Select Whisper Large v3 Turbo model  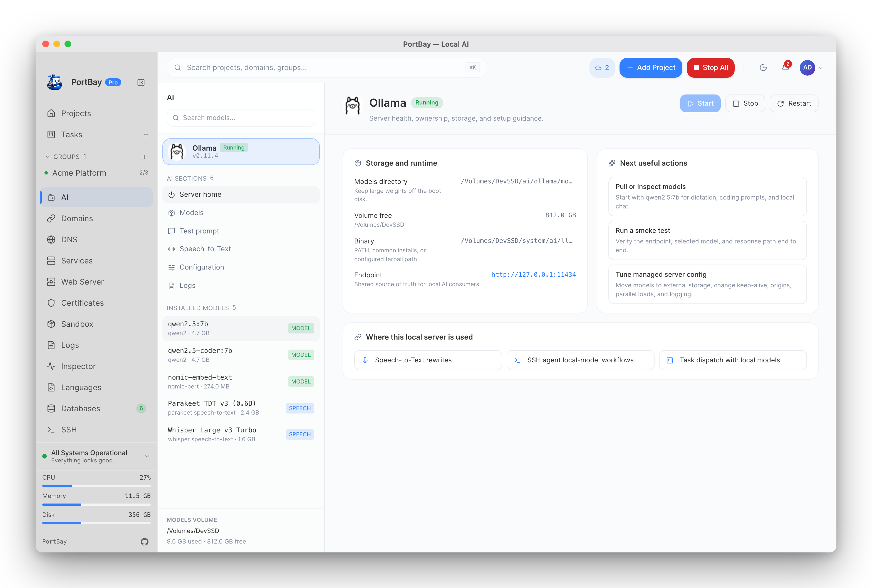[241, 434]
